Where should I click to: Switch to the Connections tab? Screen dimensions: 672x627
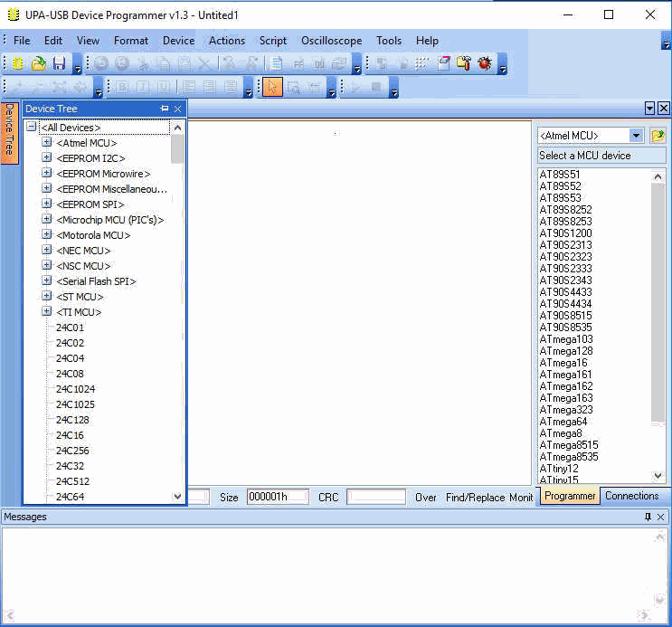pyautogui.click(x=631, y=496)
